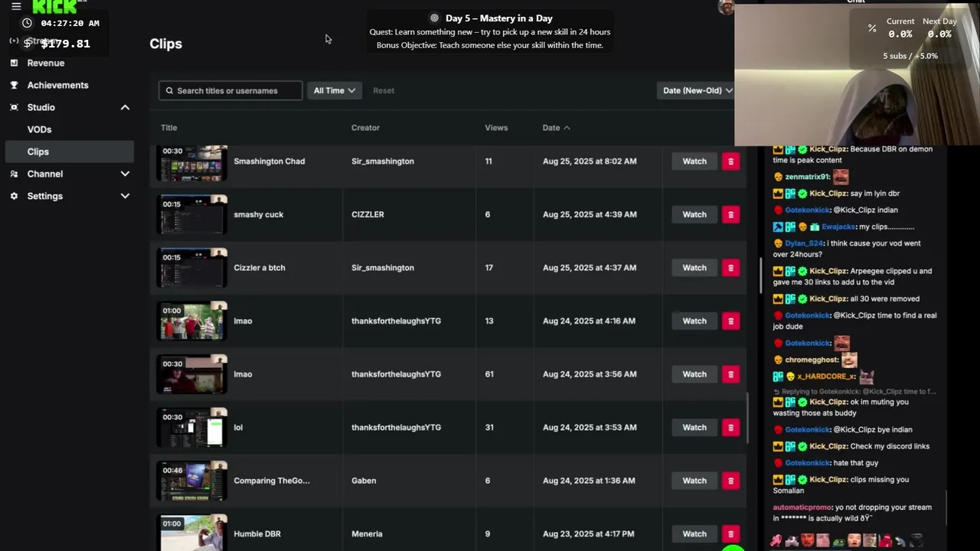The width and height of the screenshot is (980, 551).
Task: Expand the Settings section
Action: (125, 196)
